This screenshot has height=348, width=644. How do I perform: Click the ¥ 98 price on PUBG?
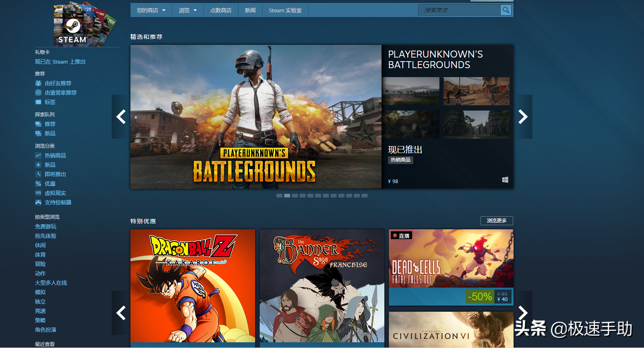pyautogui.click(x=393, y=182)
